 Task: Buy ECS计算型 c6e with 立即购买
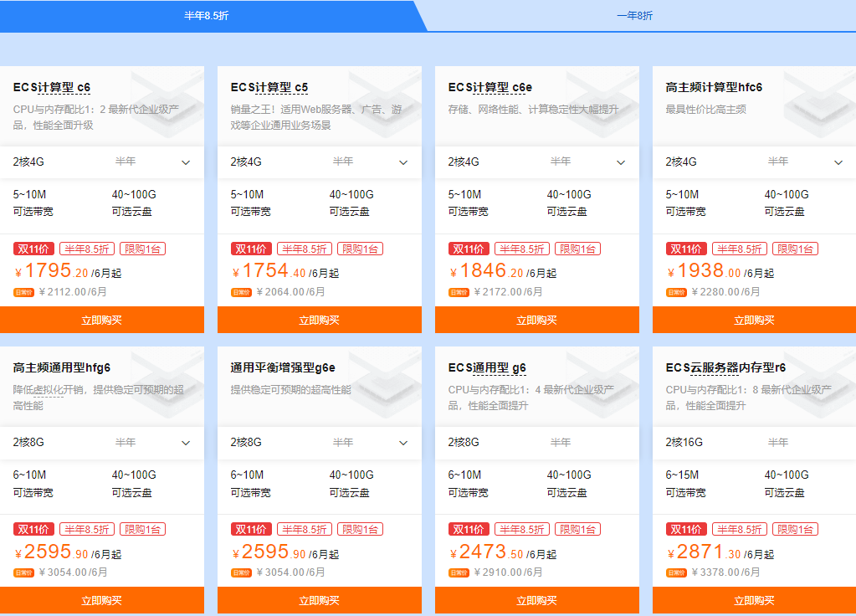point(537,320)
